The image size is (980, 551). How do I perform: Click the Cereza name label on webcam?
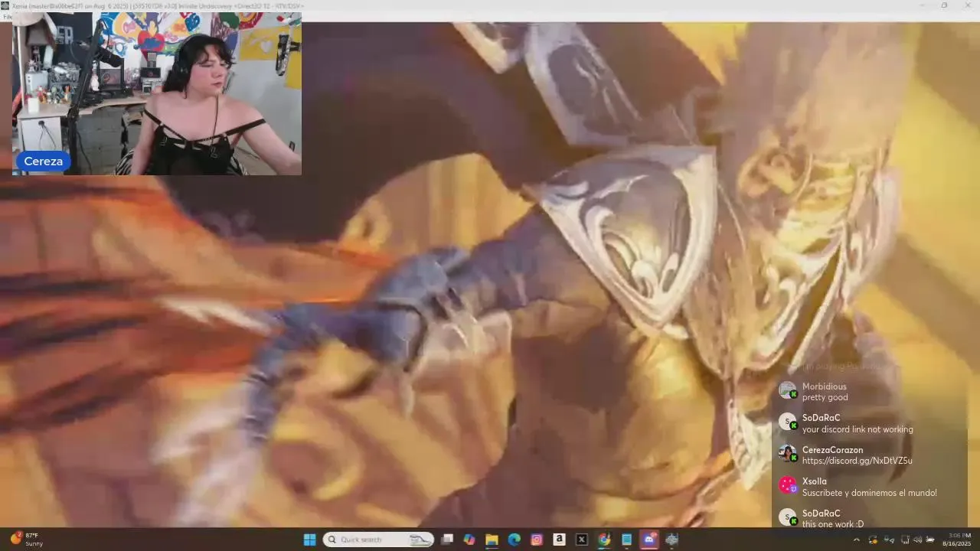[44, 161]
